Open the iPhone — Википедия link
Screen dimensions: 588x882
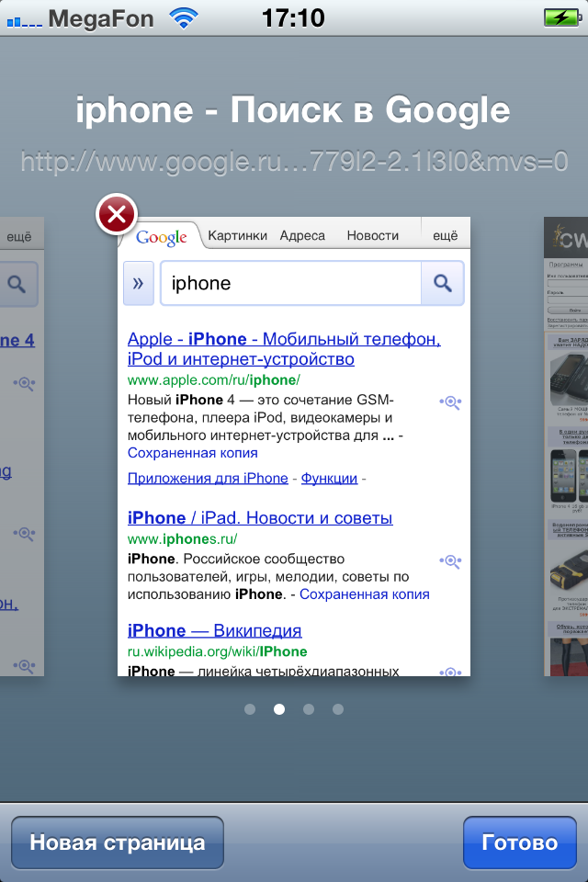pos(214,630)
